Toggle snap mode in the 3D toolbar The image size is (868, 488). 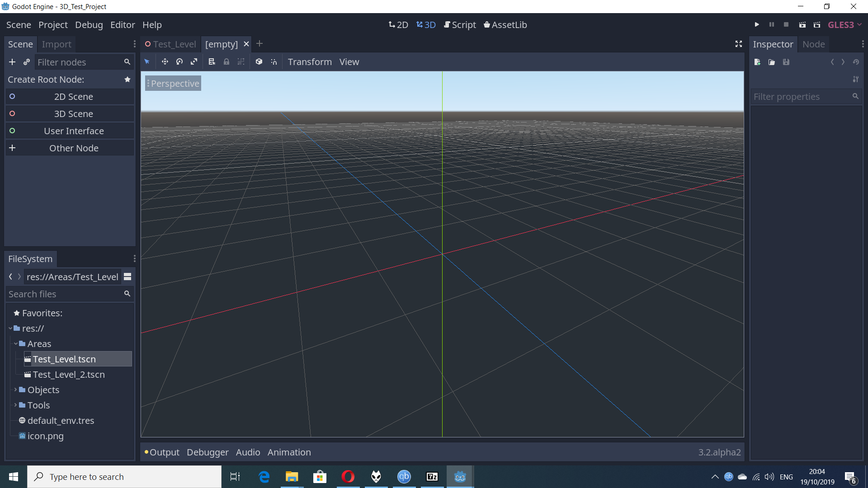[x=274, y=61]
